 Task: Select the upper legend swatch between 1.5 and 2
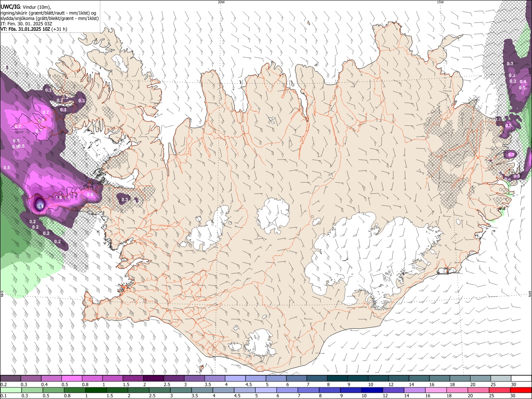tap(133, 379)
